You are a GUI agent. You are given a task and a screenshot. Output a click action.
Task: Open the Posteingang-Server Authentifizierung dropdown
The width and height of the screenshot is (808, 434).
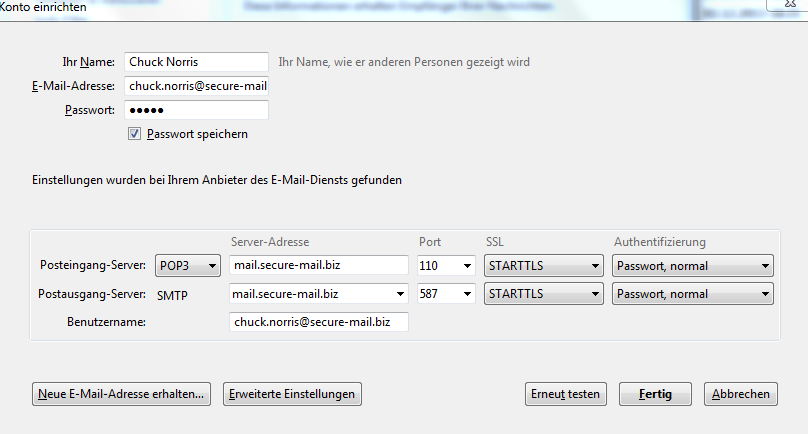[693, 266]
